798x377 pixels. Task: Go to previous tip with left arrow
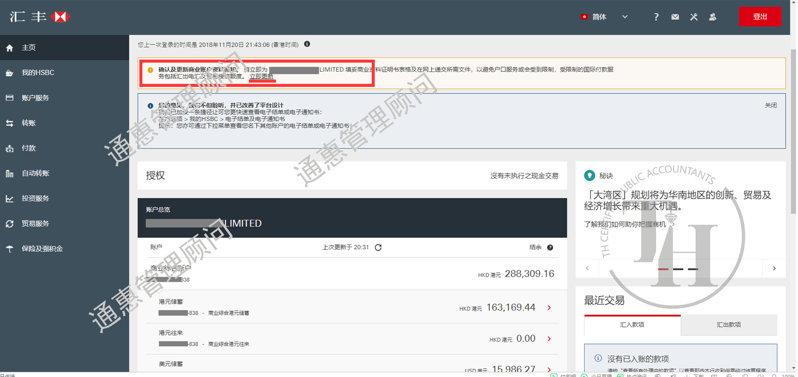coord(587,268)
